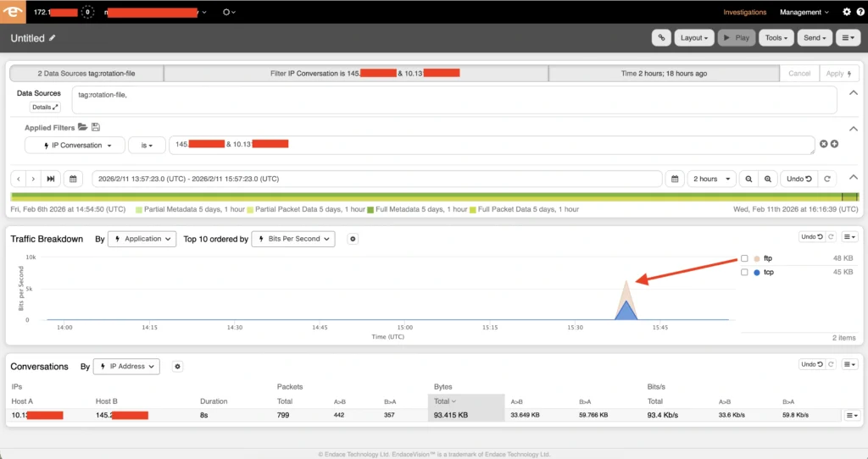
Task: Click Undo in Traffic Breakdown panel
Action: [811, 236]
